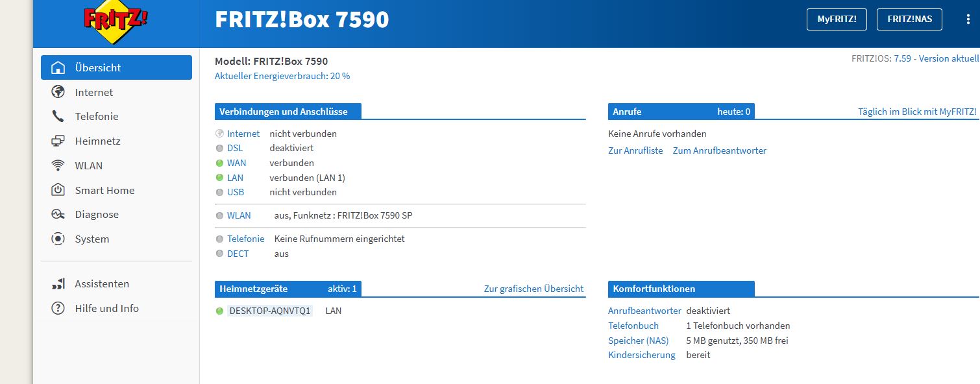Viewport: 980px width, 384px height.
Task: Click the globe icon beside Internet
Action: tap(58, 92)
